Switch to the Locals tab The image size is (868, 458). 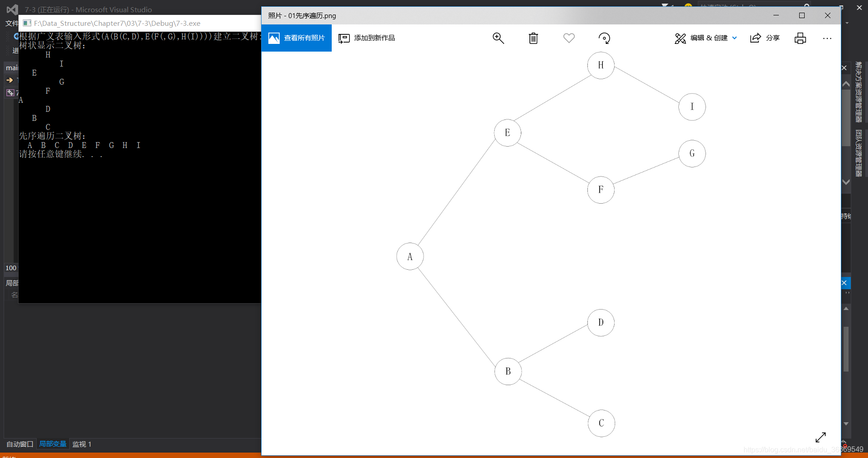[x=52, y=444]
